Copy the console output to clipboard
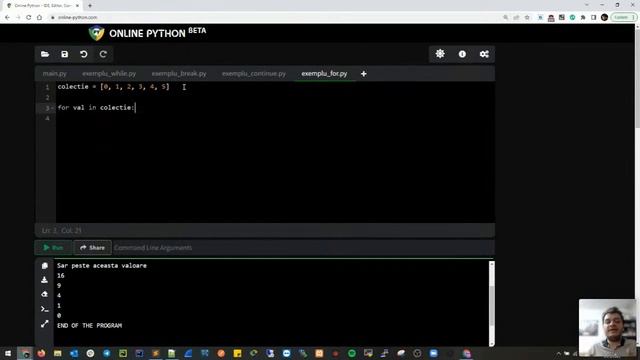Screen dimensions: 640x360 point(44,266)
